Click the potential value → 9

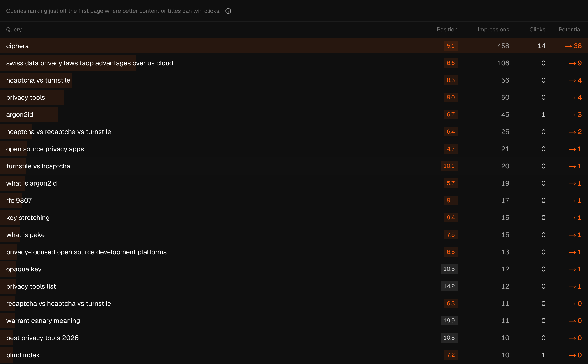575,63
